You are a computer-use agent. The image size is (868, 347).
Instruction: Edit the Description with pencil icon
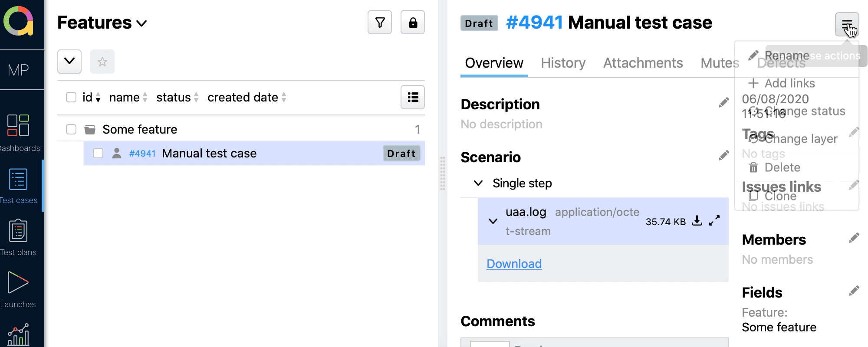(723, 103)
